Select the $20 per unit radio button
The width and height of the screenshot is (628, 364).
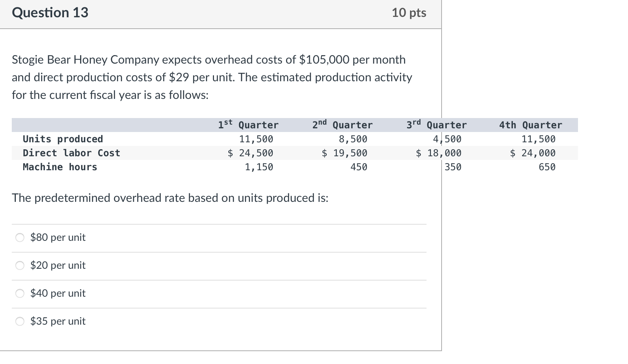tap(20, 265)
